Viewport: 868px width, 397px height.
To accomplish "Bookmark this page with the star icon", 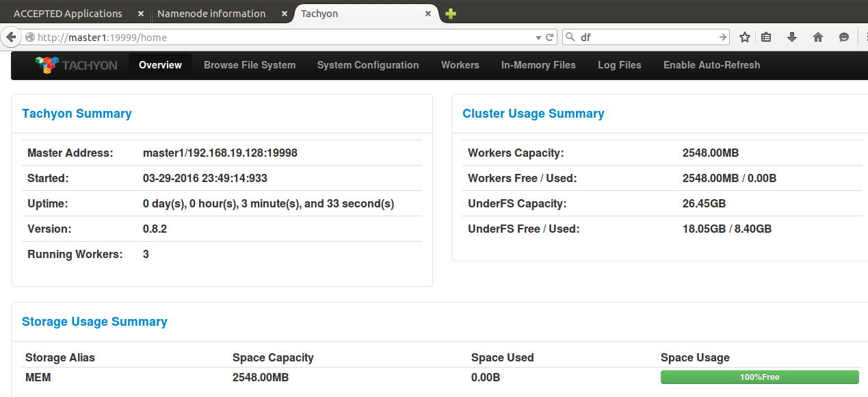I will point(745,38).
